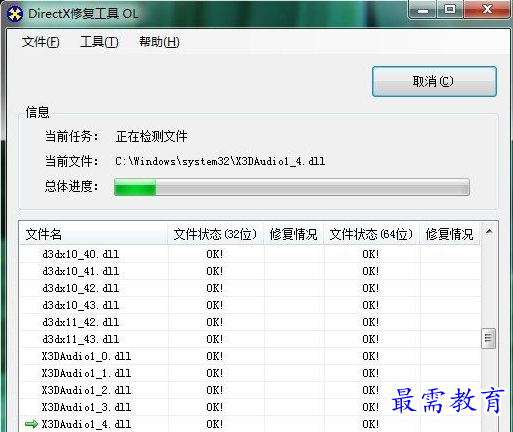Select the d3dx10_42.dll row
Screen dimensions: 513x432
[x=250, y=288]
